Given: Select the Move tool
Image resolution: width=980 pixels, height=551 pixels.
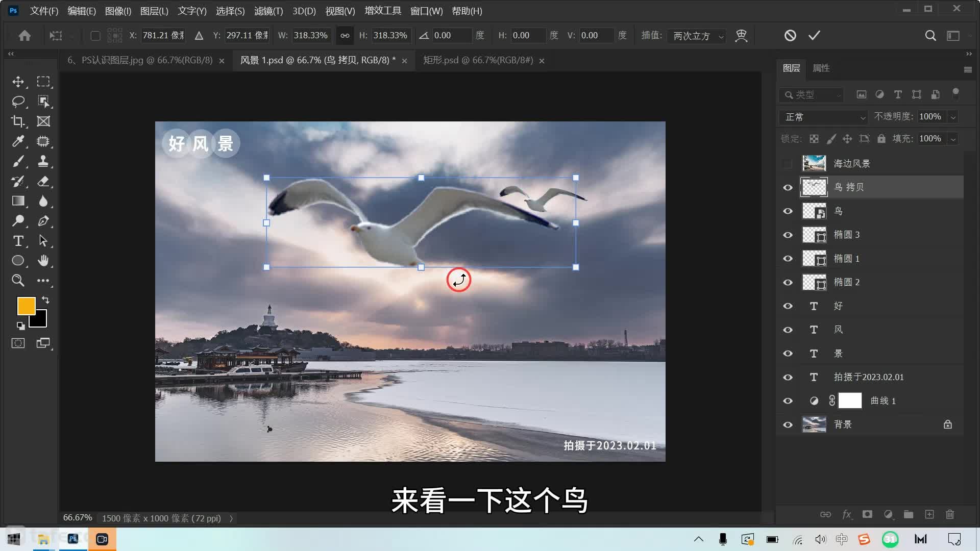Looking at the screenshot, I should coord(18,82).
